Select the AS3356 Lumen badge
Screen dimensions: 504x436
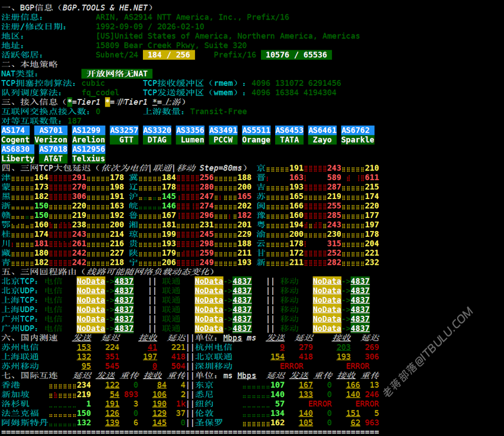(190, 135)
